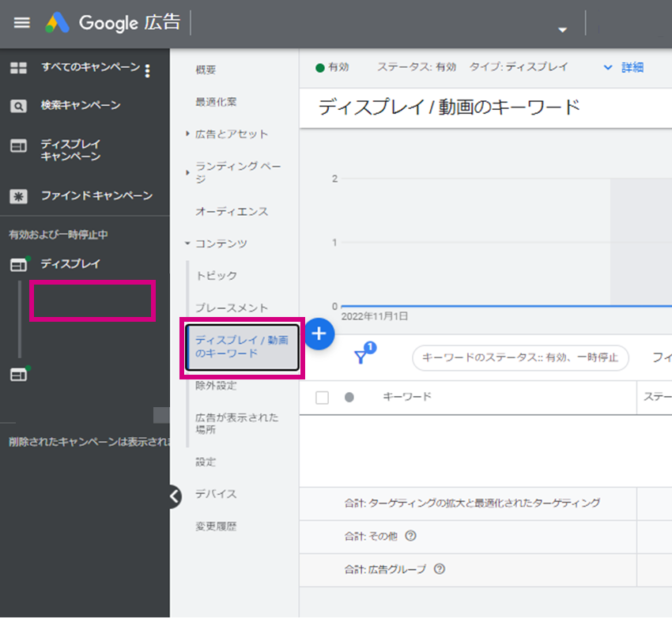Select the ディスプレイ campaign in the list
Viewport: 672px width, 619px height.
click(x=70, y=263)
